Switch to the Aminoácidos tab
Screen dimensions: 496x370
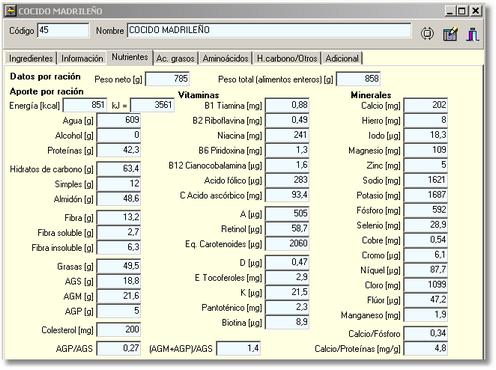225,58
